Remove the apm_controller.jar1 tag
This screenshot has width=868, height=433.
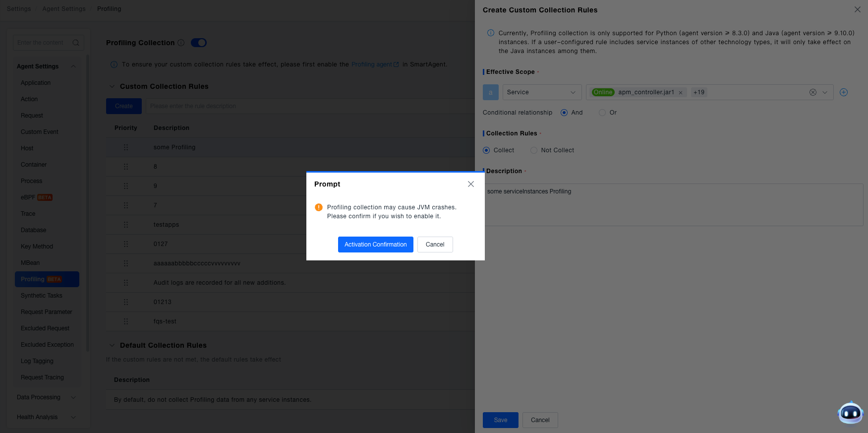coord(681,93)
